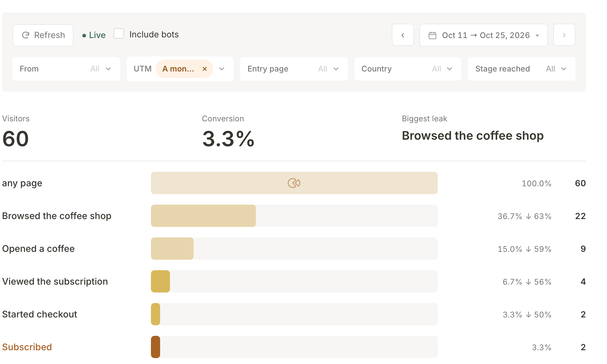The image size is (607, 364).
Task: Open the Country filter dropdown
Action: coord(408,69)
